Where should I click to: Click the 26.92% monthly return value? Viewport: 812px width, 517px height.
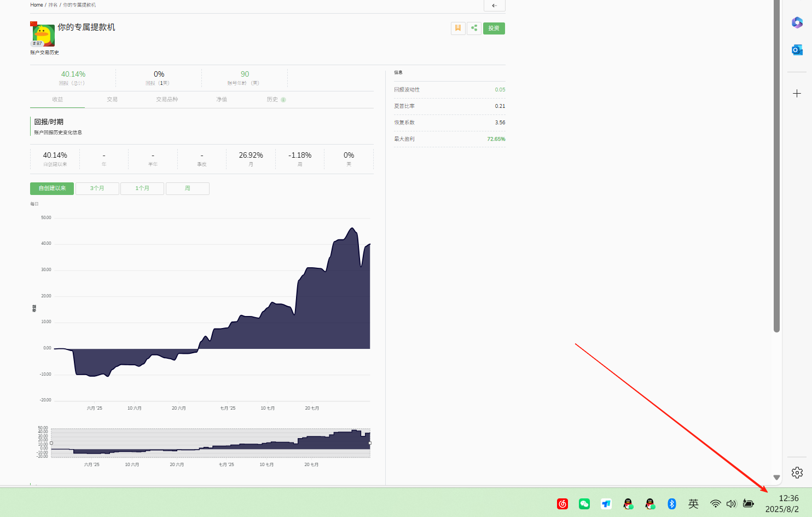pyautogui.click(x=251, y=156)
